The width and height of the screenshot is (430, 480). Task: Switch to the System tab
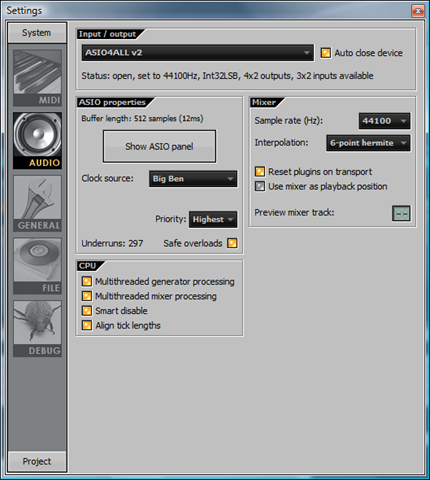[x=37, y=33]
